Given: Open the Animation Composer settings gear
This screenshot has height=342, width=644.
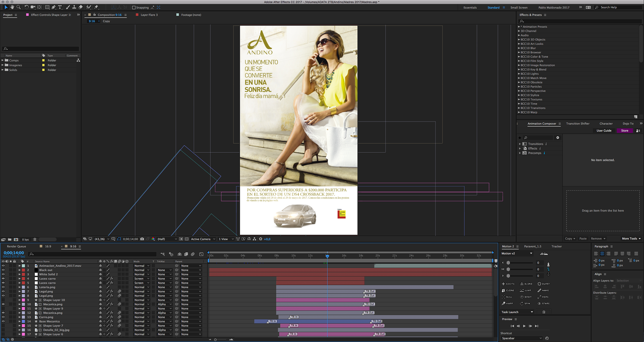Looking at the screenshot, I should pos(558,138).
